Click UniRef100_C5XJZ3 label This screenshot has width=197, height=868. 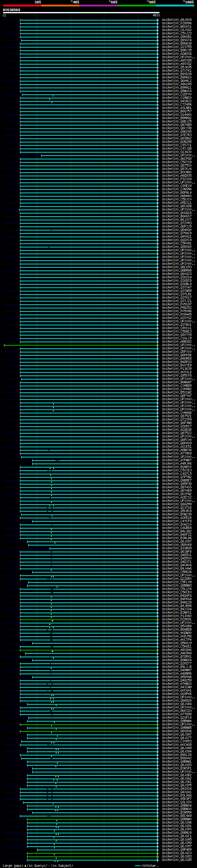point(177,33)
